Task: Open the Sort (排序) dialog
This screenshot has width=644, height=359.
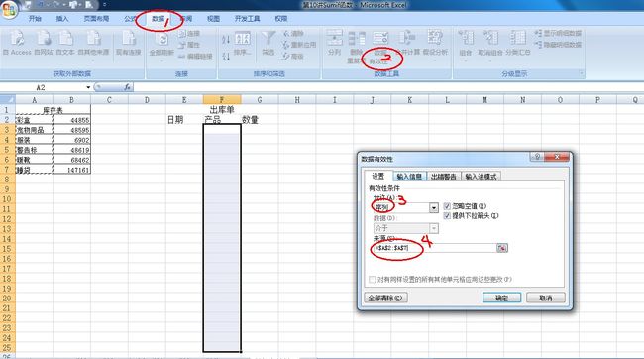Action: click(243, 44)
